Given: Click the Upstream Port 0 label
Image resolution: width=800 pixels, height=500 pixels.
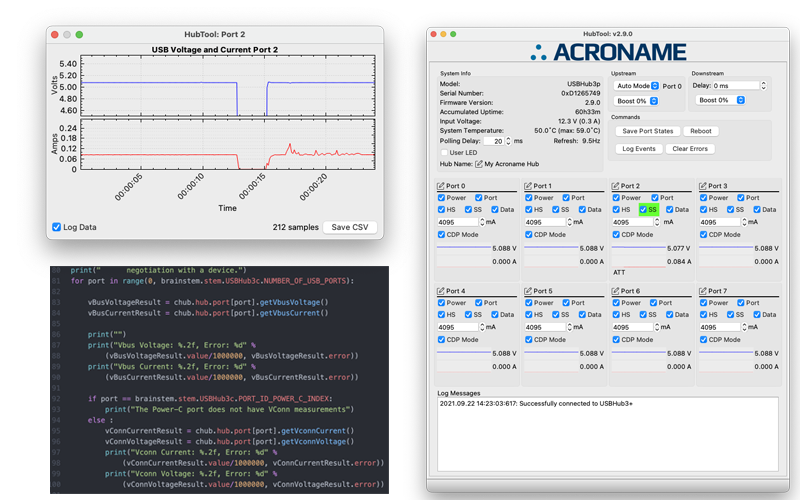Looking at the screenshot, I should [x=672, y=86].
